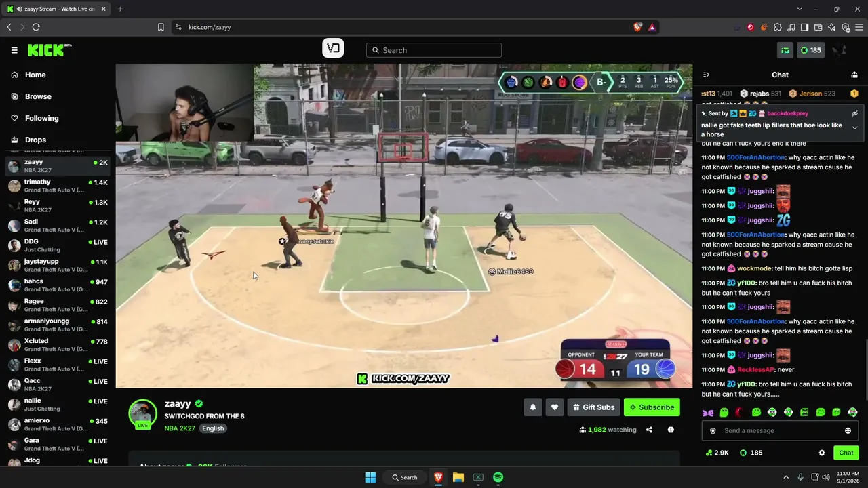Click the angry square green quick emote
The width and height of the screenshot is (868, 488).
(804, 412)
